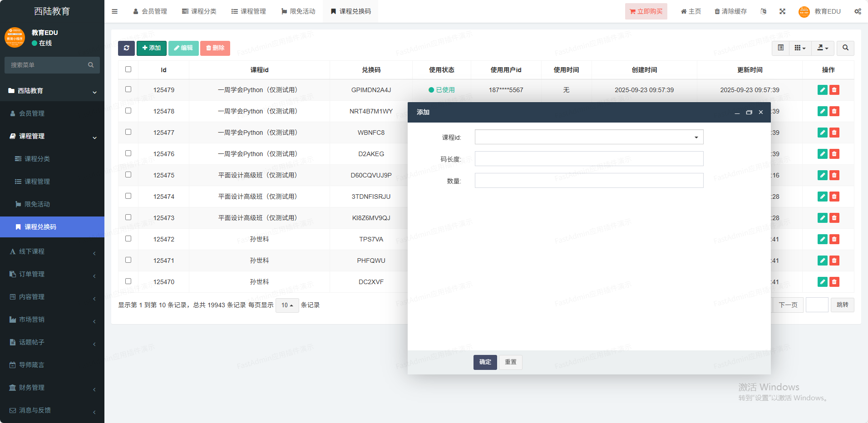
Task: Click red delete icon for row 125474
Action: pyautogui.click(x=834, y=197)
